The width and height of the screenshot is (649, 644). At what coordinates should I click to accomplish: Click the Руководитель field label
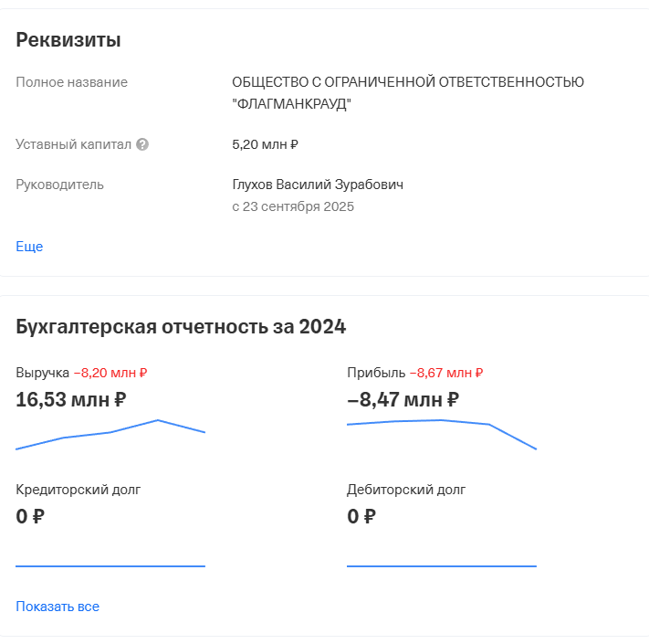pos(60,185)
